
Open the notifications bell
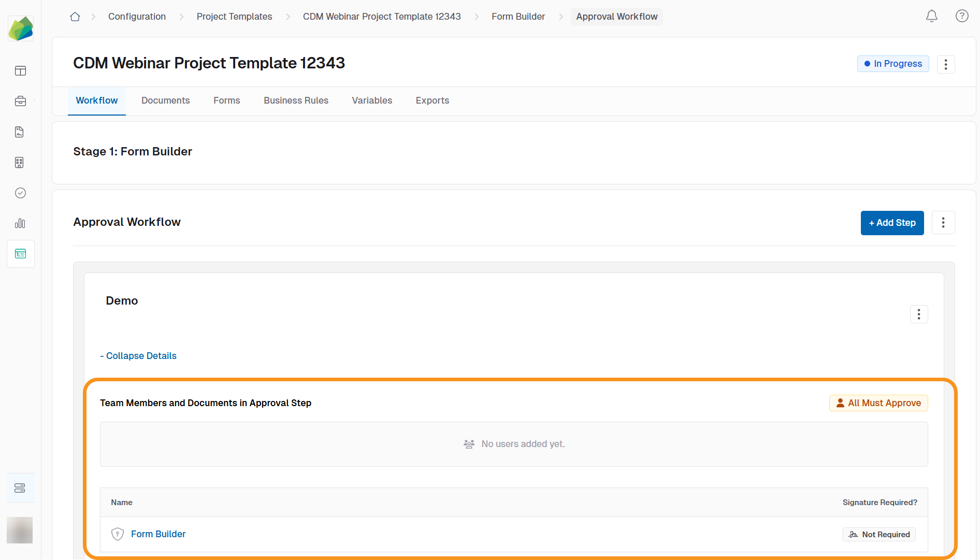[x=931, y=16]
